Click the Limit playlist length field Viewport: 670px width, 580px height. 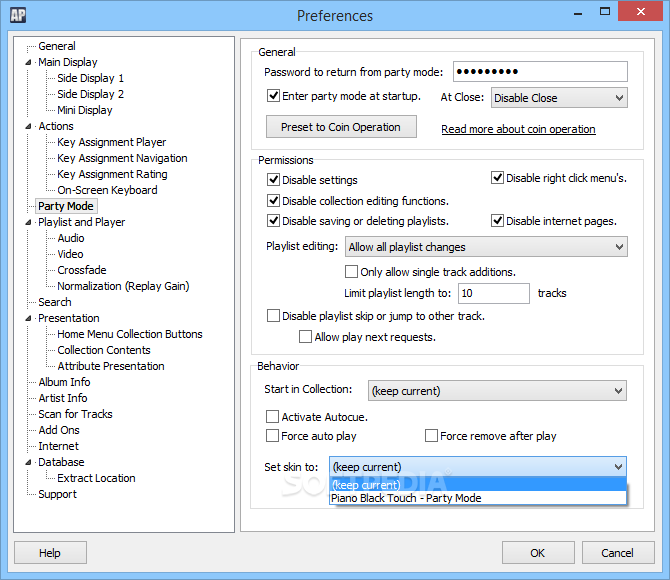tap(494, 293)
